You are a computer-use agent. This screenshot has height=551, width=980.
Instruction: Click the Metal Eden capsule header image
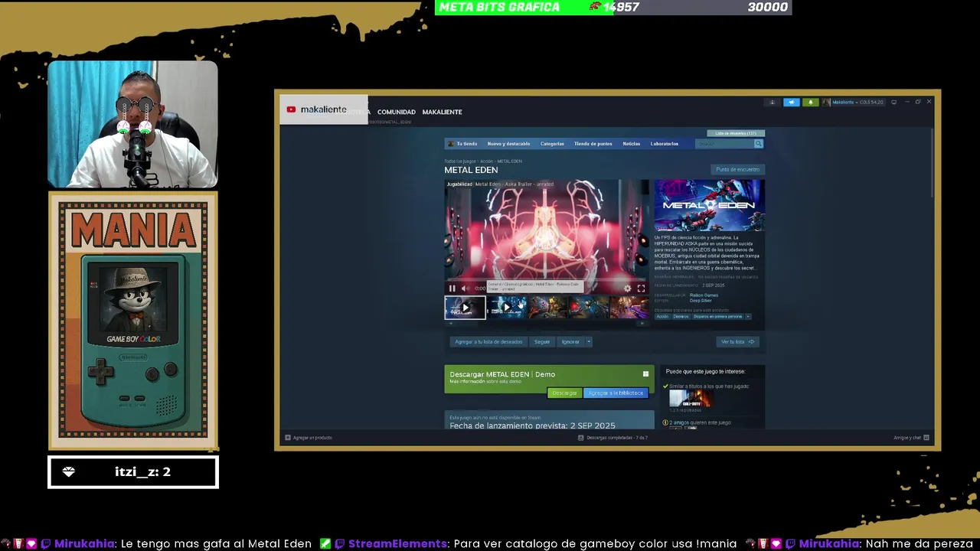(x=709, y=205)
